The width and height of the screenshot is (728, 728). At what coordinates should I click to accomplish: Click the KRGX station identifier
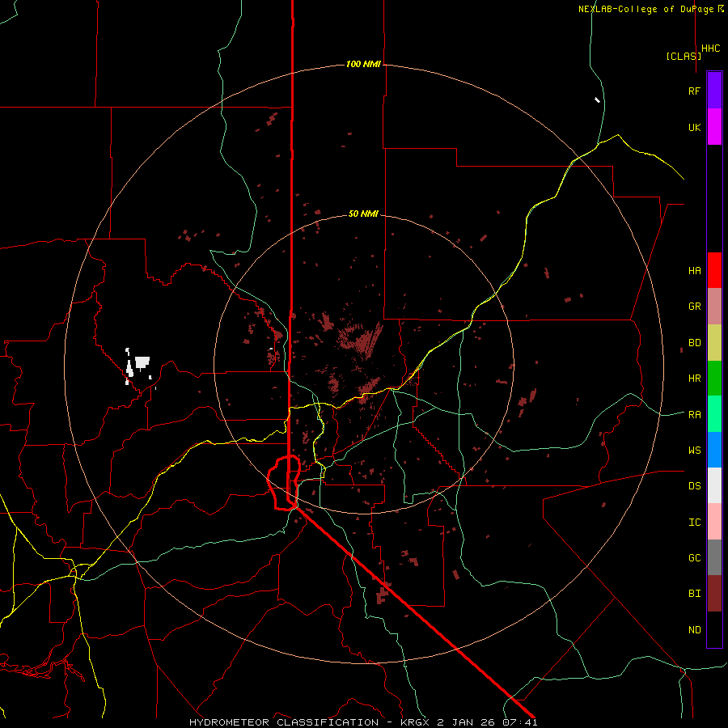click(x=416, y=722)
